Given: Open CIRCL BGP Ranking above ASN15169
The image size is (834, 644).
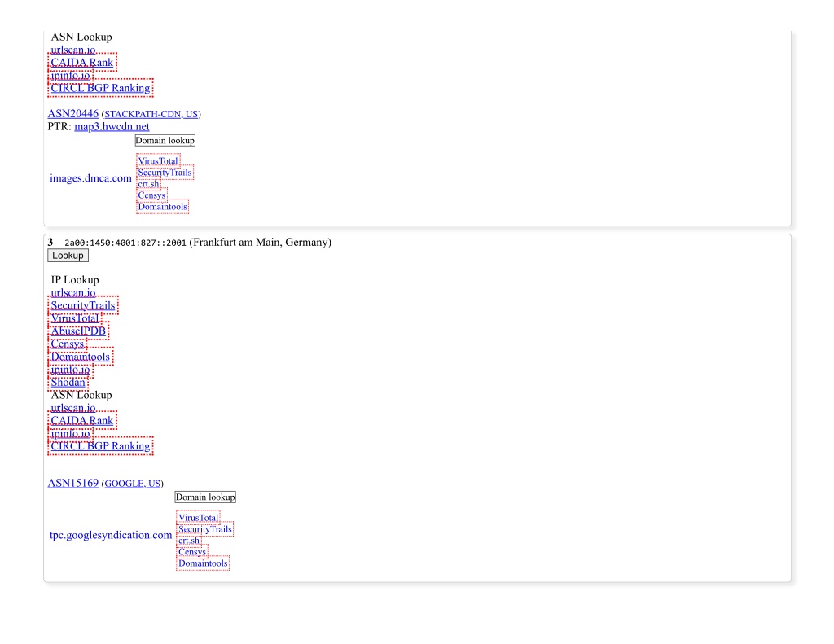Looking at the screenshot, I should [x=100, y=446].
